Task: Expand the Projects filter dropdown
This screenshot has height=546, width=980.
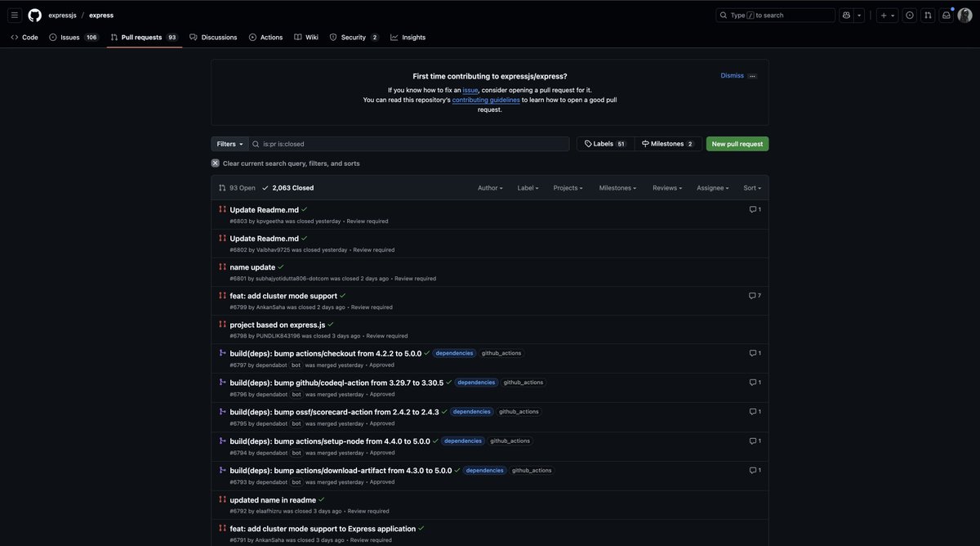Action: tap(568, 188)
